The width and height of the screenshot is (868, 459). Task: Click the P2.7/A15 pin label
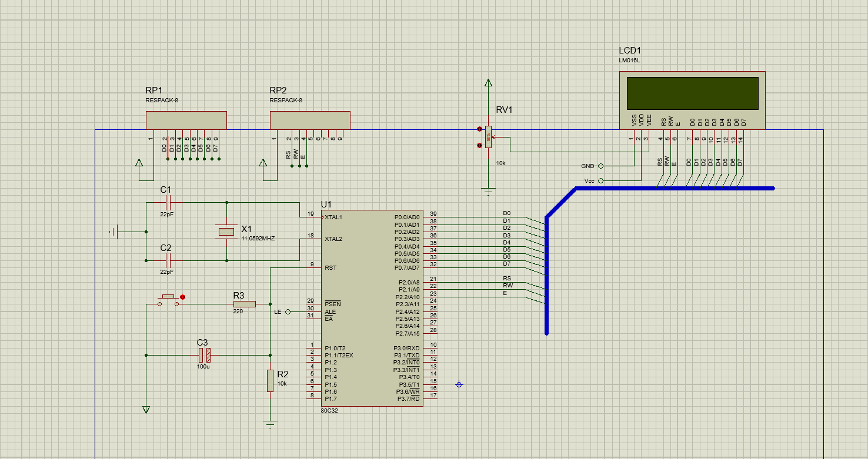(408, 333)
